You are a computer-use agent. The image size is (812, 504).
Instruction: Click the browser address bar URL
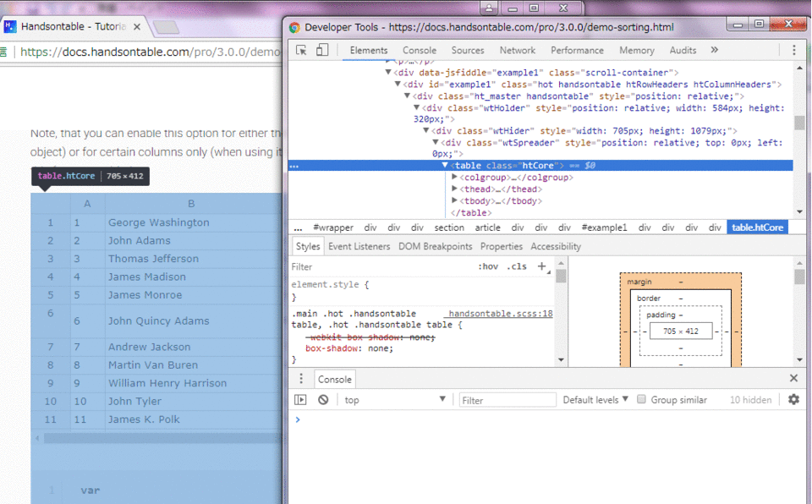(x=151, y=52)
